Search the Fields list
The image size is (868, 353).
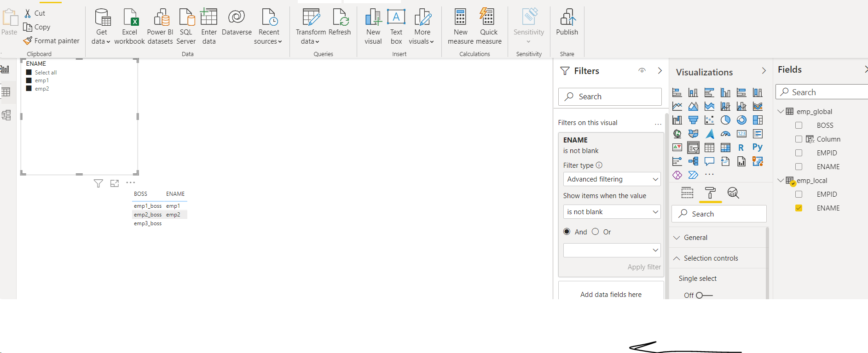click(x=823, y=92)
